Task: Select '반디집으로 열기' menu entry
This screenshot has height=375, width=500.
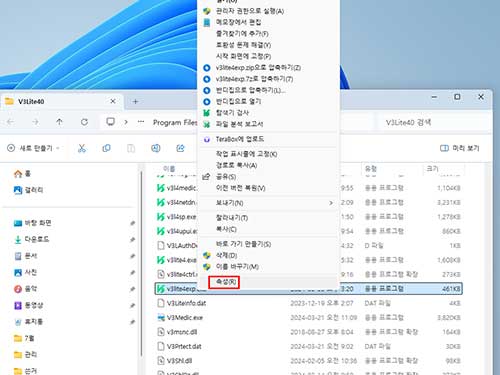Action: (x=238, y=101)
